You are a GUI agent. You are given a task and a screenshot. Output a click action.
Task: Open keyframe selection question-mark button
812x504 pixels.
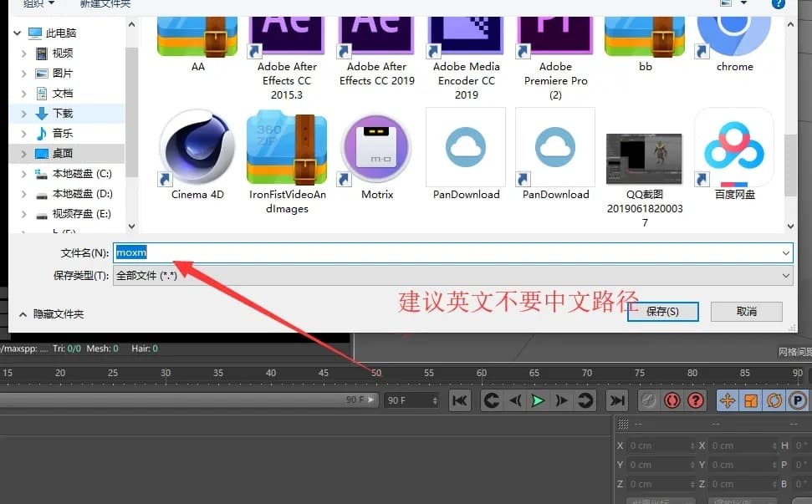(696, 400)
